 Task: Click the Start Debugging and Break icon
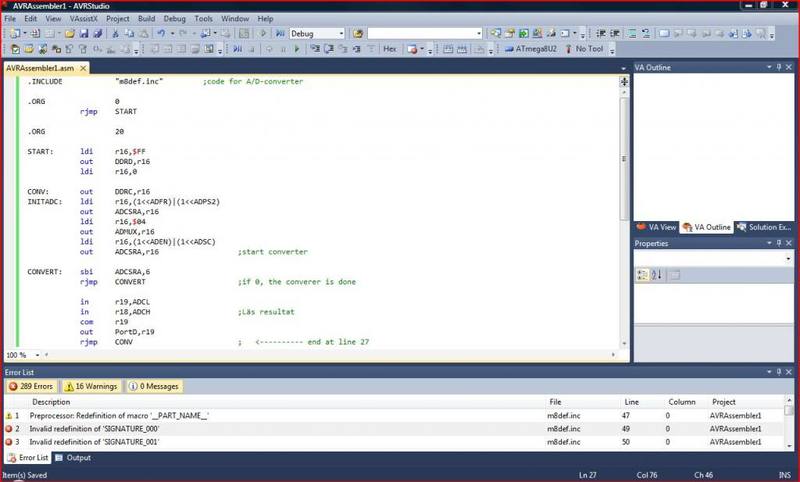280,34
